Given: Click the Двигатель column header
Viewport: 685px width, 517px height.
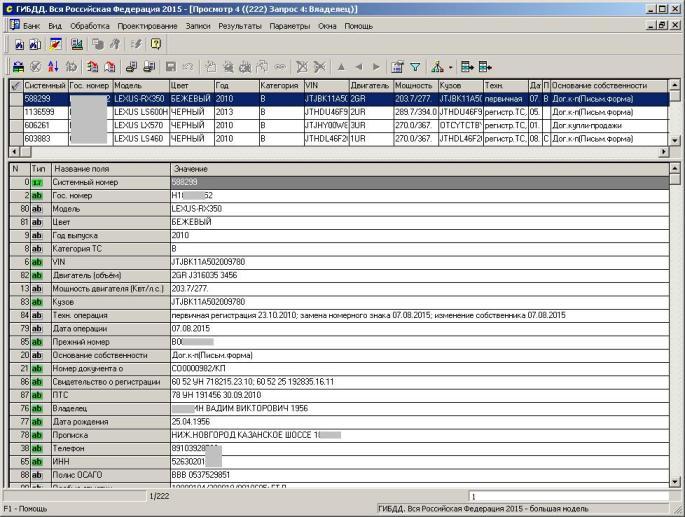Looking at the screenshot, I should click(x=371, y=86).
